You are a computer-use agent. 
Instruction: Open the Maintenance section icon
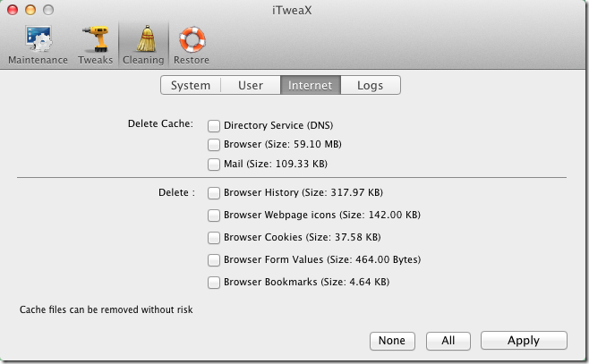coord(38,39)
